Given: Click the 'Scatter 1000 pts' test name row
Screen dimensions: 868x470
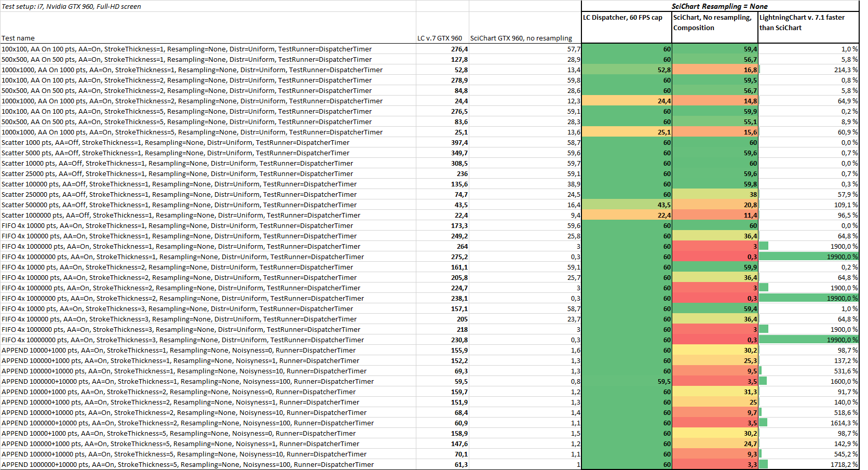Looking at the screenshot, I should click(x=208, y=142).
